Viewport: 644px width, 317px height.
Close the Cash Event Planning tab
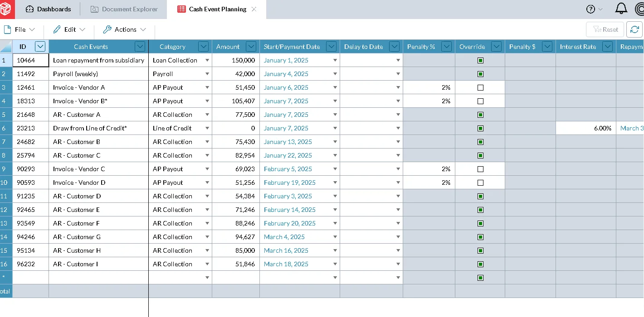[254, 9]
